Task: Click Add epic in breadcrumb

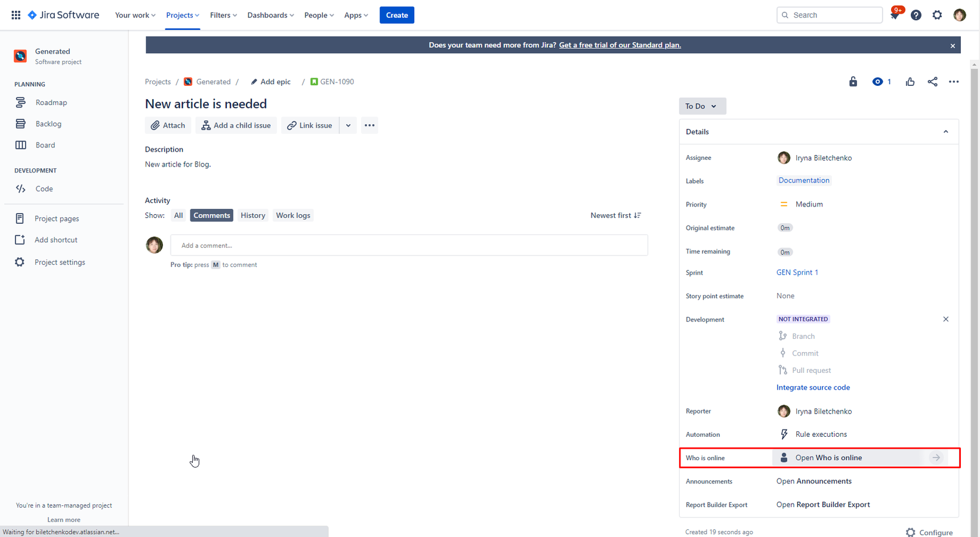Action: point(270,82)
